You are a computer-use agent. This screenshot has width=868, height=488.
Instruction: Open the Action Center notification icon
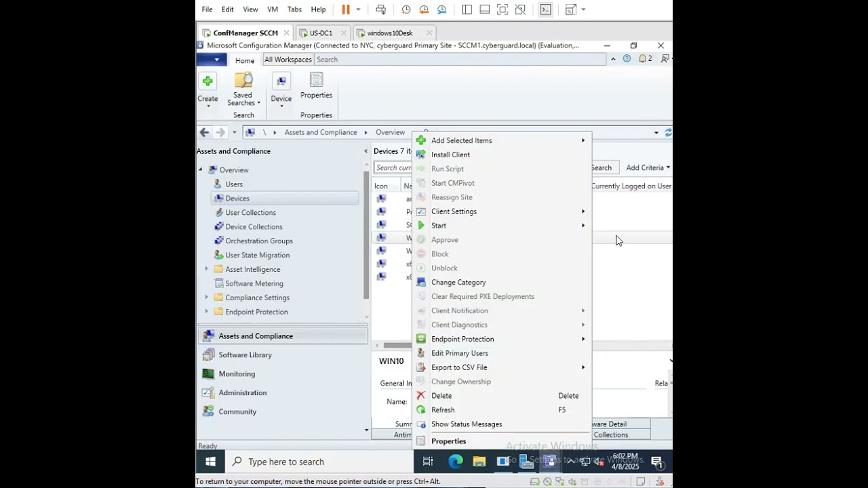[657, 462]
